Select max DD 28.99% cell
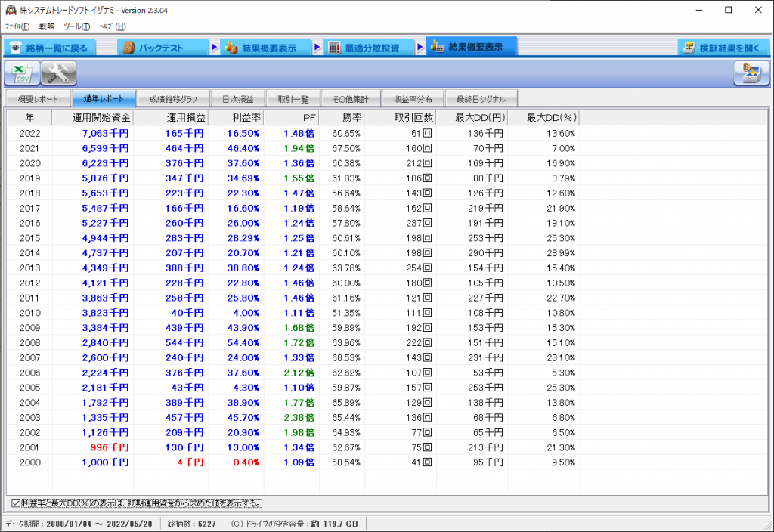 [x=543, y=252]
